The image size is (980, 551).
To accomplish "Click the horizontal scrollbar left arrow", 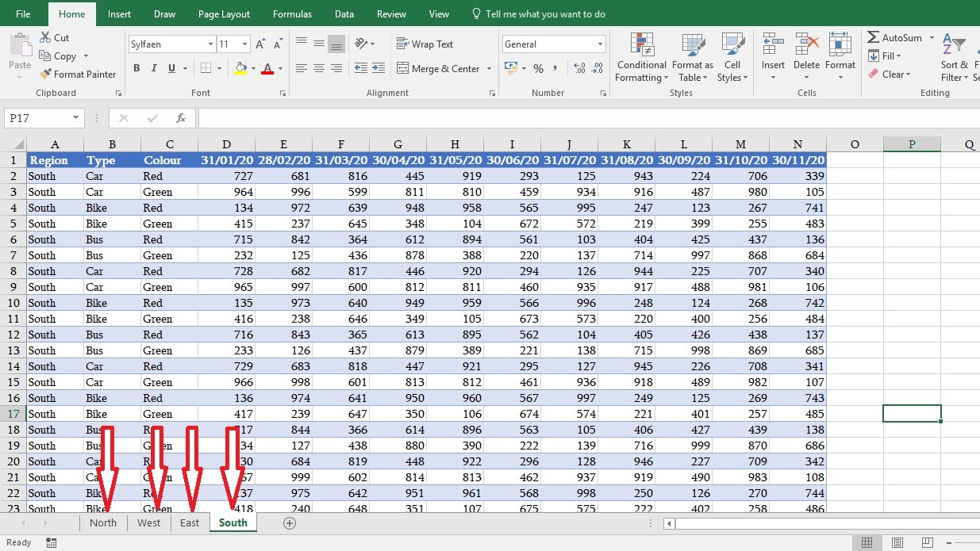I will 670,523.
